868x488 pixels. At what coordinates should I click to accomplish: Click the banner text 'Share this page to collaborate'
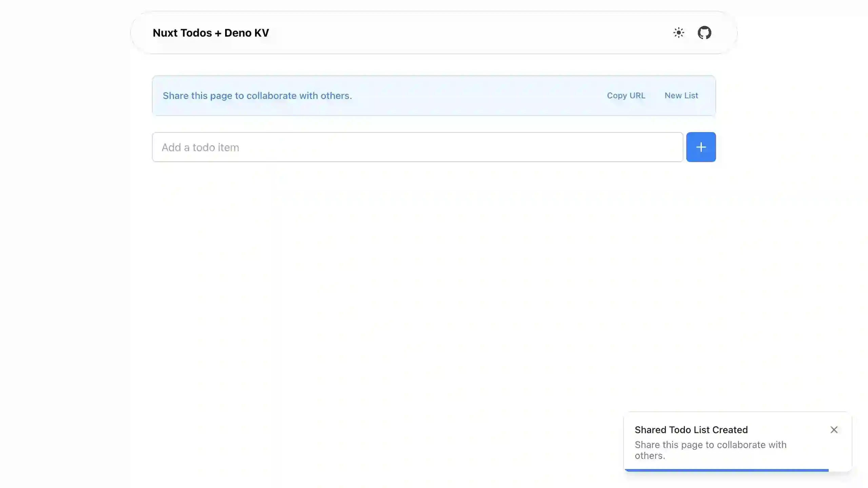click(257, 96)
